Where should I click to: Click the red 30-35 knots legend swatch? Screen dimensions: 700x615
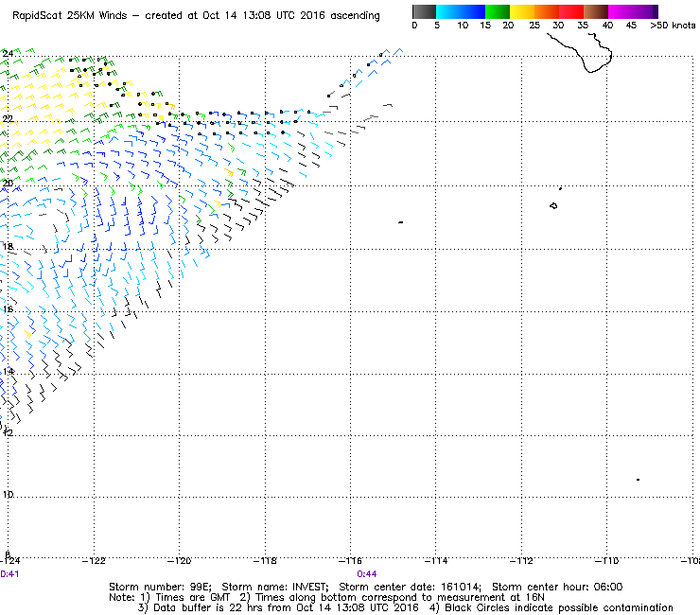[571, 11]
